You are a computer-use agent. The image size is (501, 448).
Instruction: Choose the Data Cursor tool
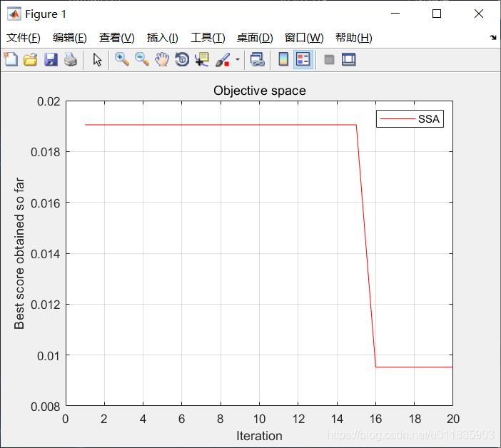pos(202,59)
